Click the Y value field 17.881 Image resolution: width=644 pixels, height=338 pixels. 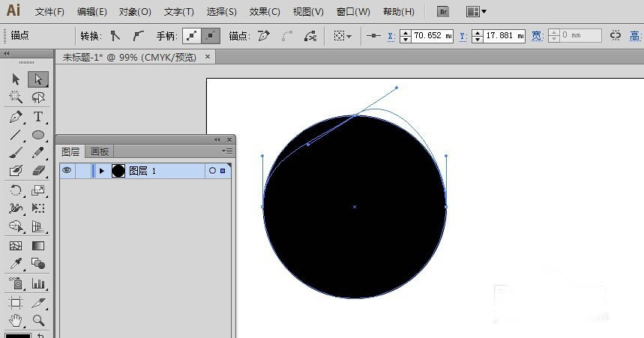[505, 36]
